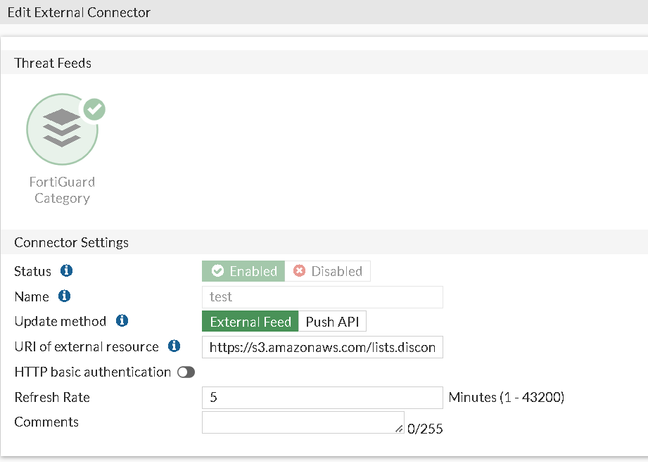Click the FortiGuard Category label text

(62, 190)
